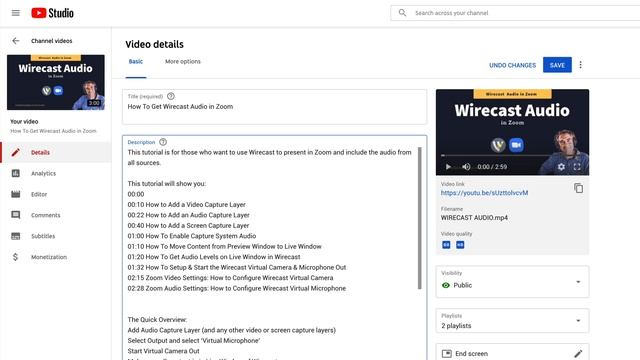Click the End screen icon
This screenshot has height=360, width=640.
coord(447,353)
